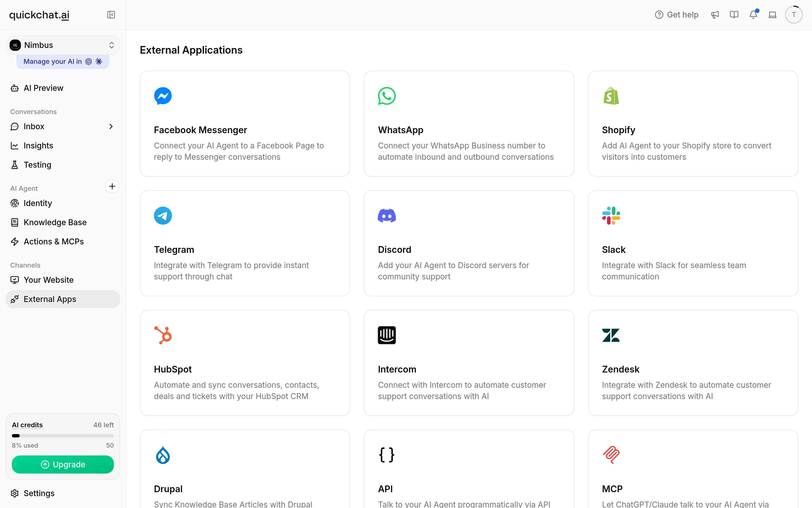
Task: Open the Telegram card title
Action: 174,250
